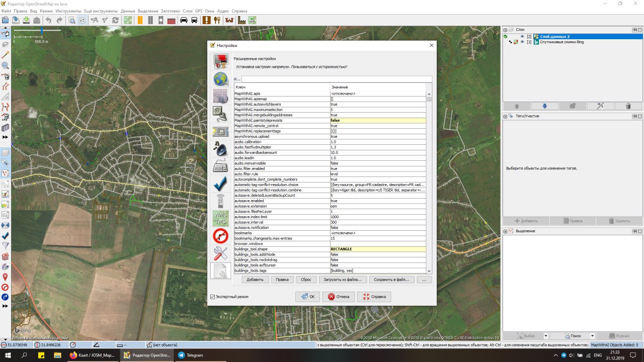Click the ENG language indicator in tray
The image size is (644, 362).
pyautogui.click(x=598, y=355)
